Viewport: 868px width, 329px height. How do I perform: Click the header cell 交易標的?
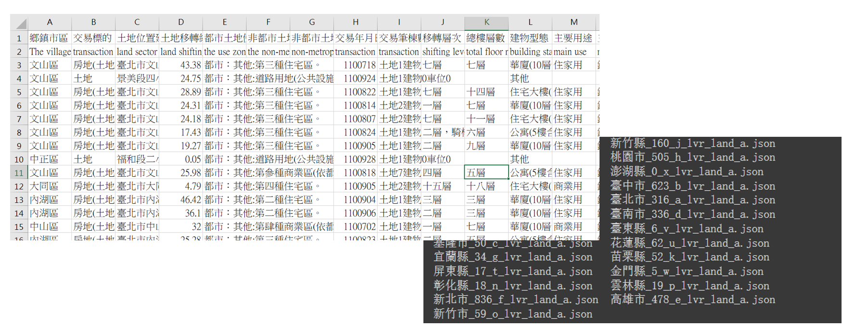tap(93, 38)
